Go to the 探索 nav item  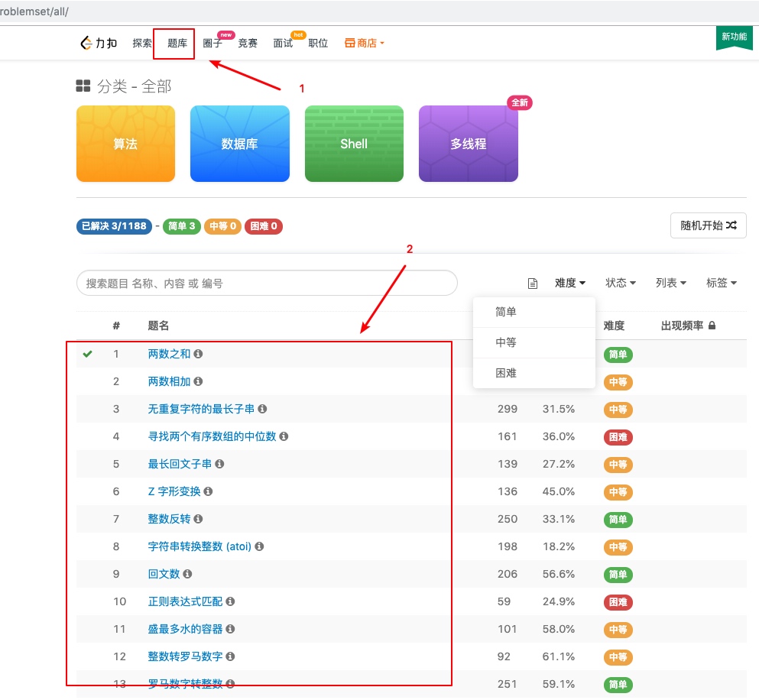[x=142, y=43]
